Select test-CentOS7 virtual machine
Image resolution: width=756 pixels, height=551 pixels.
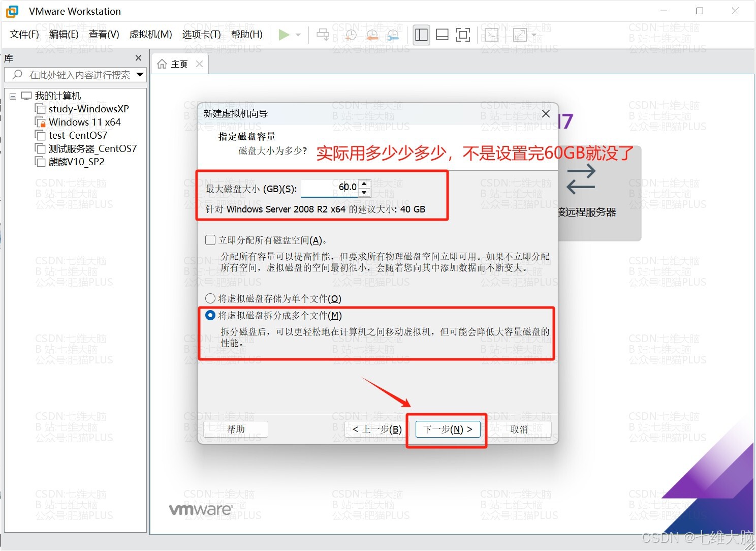point(78,135)
